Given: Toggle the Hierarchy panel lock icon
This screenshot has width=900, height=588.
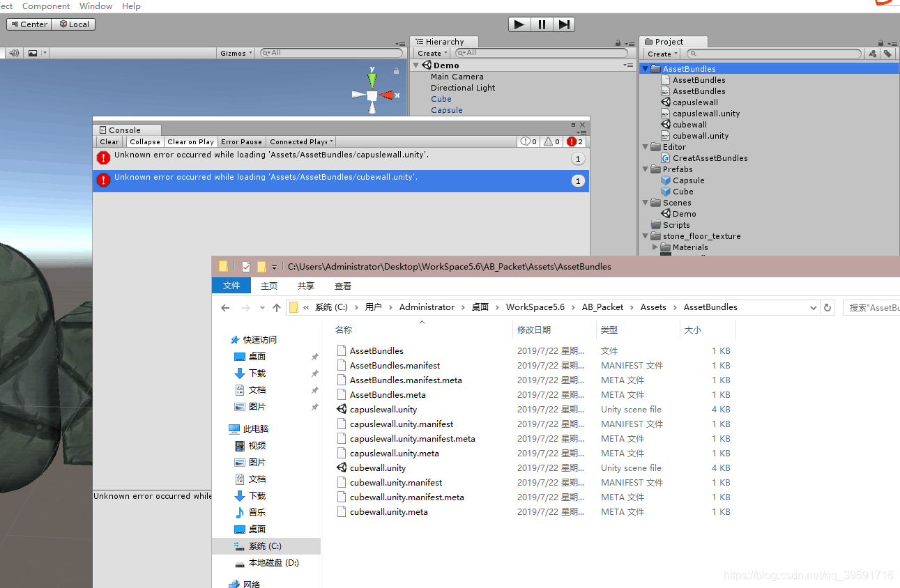Looking at the screenshot, I should tap(618, 42).
